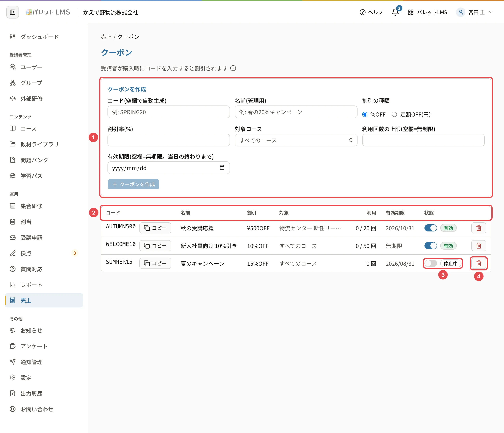Expand the 宮田 圭 account menu
Image resolution: width=504 pixels, height=433 pixels.
coord(474,12)
